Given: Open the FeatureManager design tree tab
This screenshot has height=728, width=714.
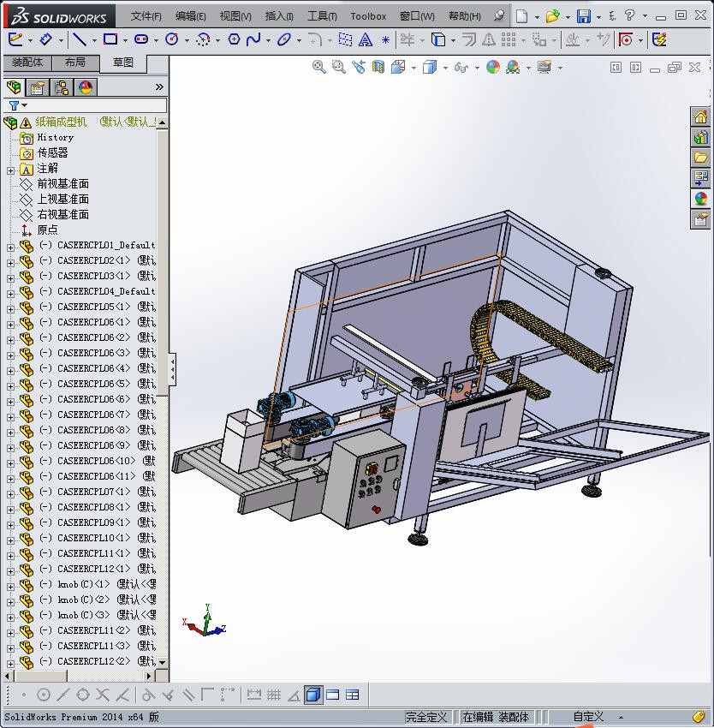Looking at the screenshot, I should [14, 87].
